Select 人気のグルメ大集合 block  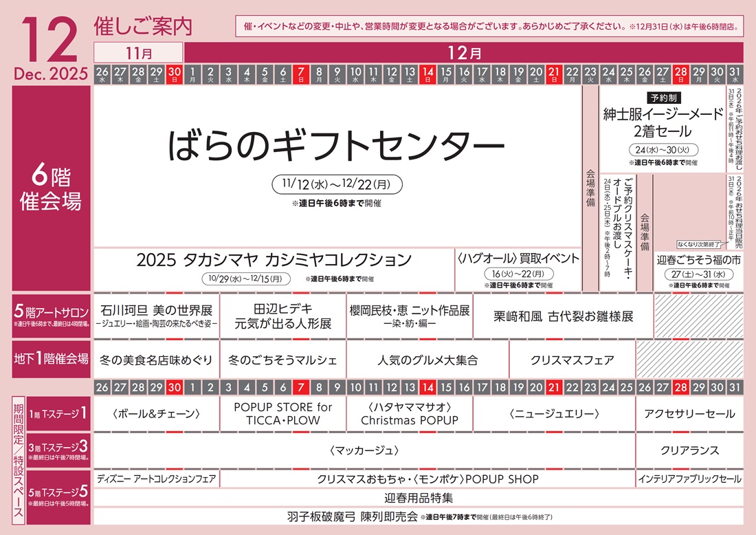427,360
